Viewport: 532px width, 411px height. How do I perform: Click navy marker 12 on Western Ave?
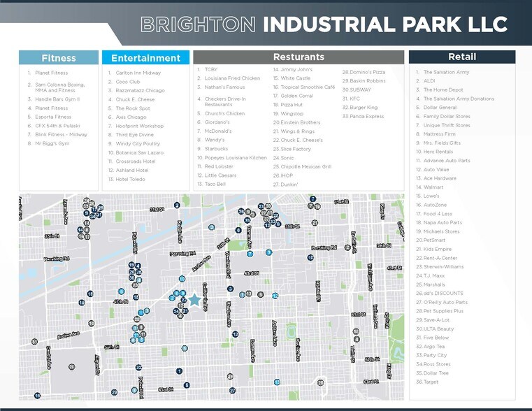[x=236, y=334]
